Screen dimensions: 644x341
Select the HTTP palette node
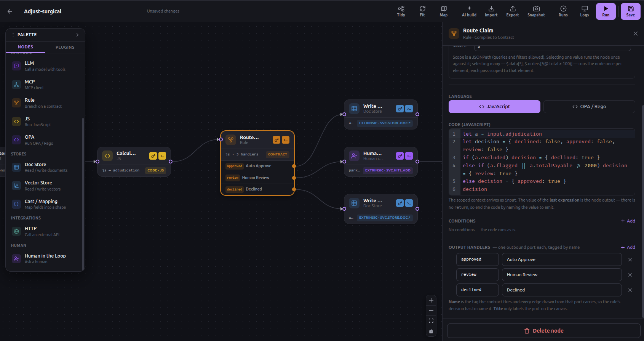[45, 231]
